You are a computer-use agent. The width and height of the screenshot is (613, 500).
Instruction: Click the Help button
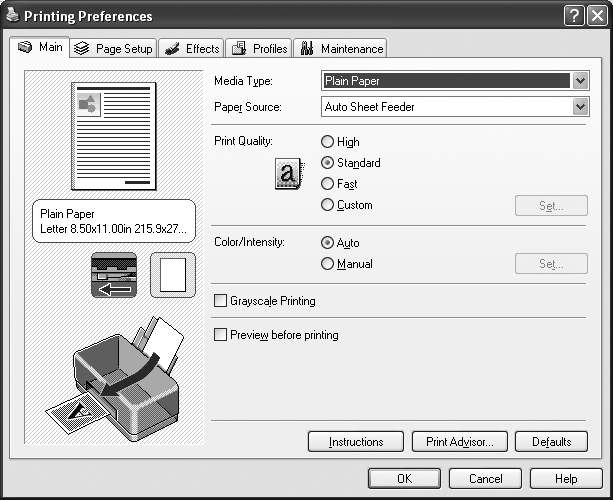click(566, 478)
